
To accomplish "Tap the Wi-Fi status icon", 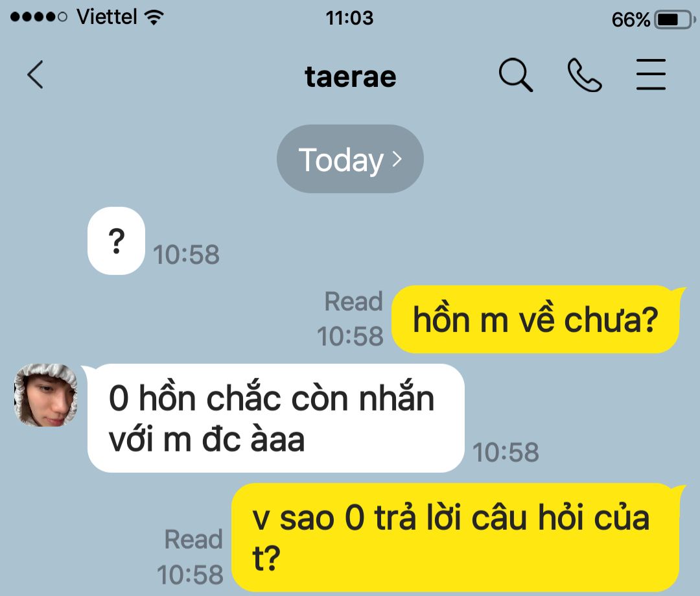I will (x=154, y=18).
